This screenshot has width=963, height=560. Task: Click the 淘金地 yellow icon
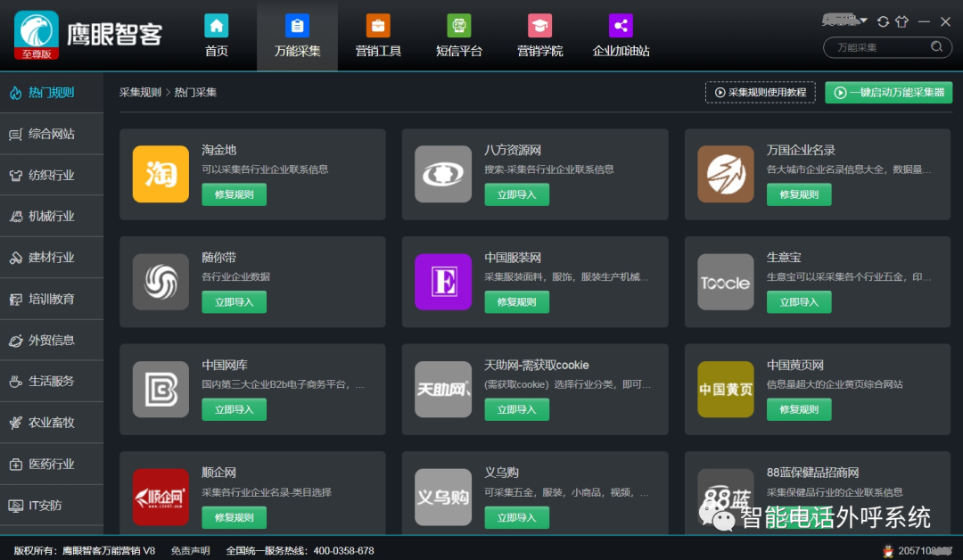160,174
